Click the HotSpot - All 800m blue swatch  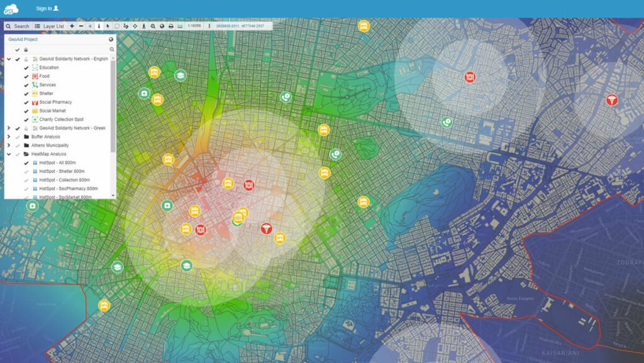[x=35, y=162]
